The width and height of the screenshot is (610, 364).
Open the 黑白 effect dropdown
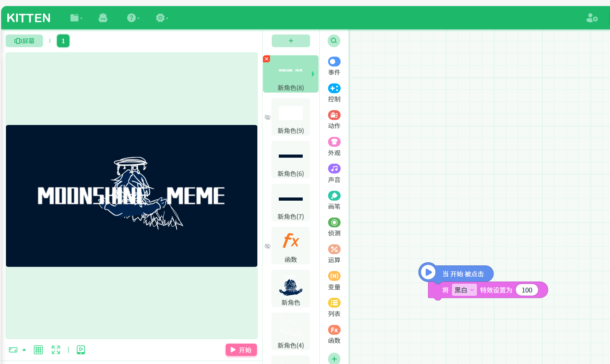tap(464, 290)
